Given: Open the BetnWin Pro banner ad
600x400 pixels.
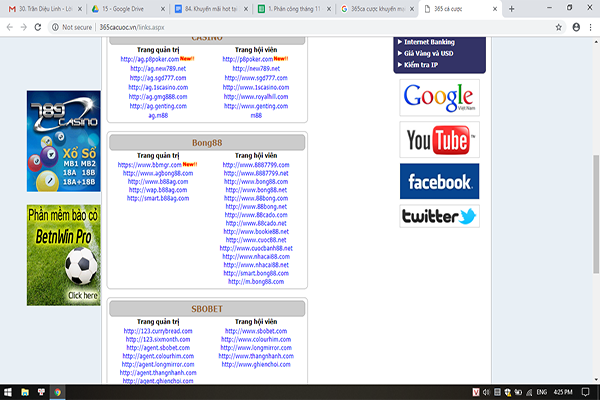Looking at the screenshot, I should 64,255.
